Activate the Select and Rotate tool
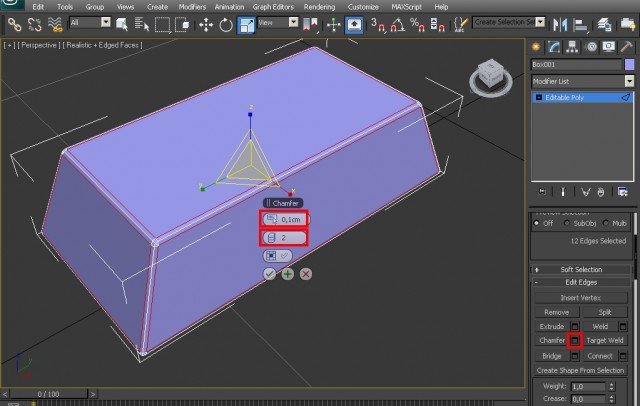Viewport: 640px width, 406px height. pyautogui.click(x=226, y=25)
